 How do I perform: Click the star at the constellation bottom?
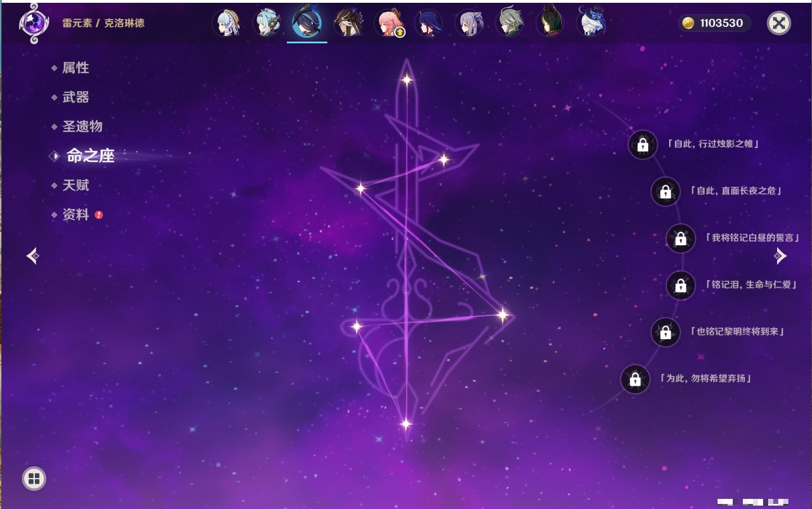(405, 424)
